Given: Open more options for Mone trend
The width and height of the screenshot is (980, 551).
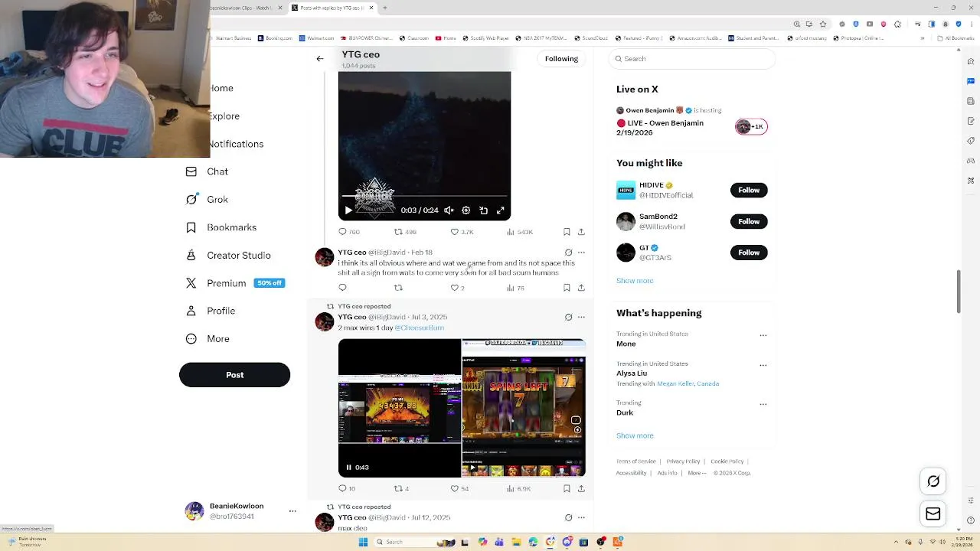Looking at the screenshot, I should pos(763,335).
